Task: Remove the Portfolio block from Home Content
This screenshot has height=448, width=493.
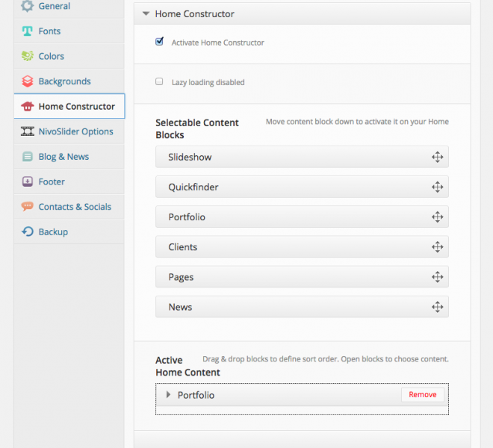Action: [422, 394]
